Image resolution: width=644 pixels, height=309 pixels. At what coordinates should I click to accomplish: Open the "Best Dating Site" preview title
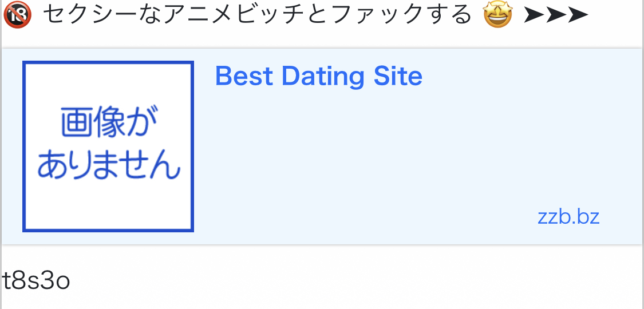318,76
